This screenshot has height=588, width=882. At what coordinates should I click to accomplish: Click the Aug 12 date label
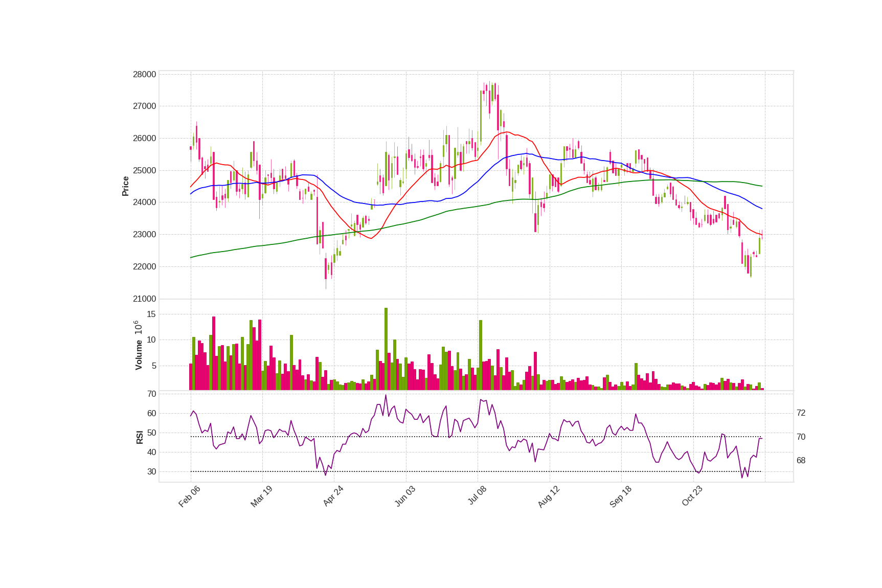click(x=549, y=496)
